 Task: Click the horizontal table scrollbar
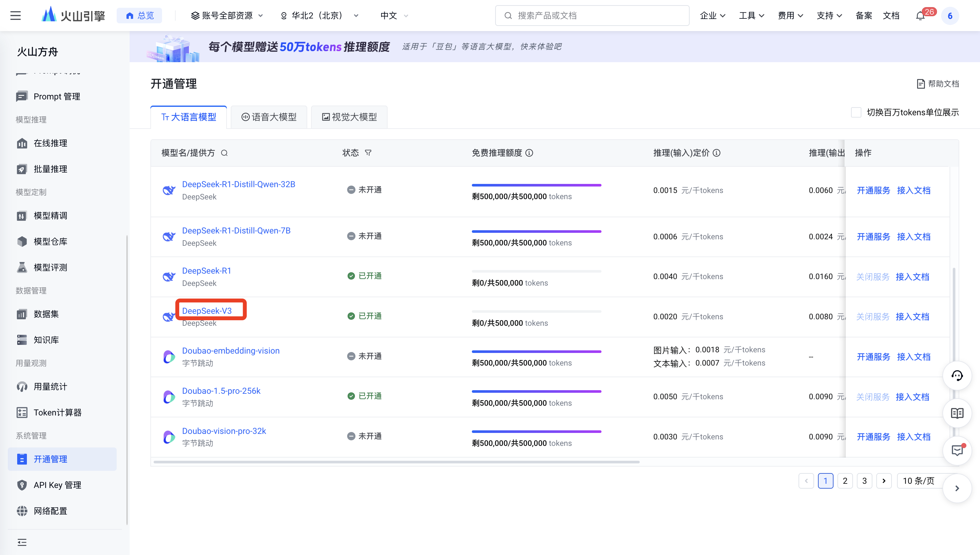pos(396,462)
